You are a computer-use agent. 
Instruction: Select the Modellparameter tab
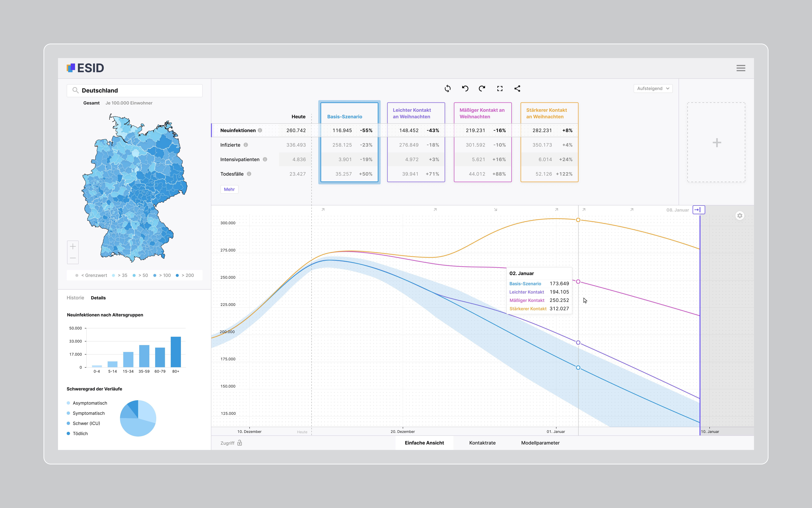540,443
